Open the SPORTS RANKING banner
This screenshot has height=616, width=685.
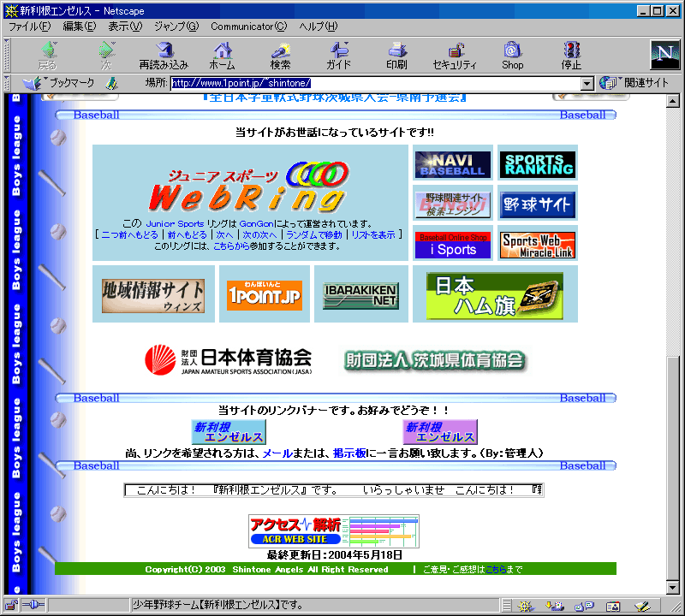point(538,164)
